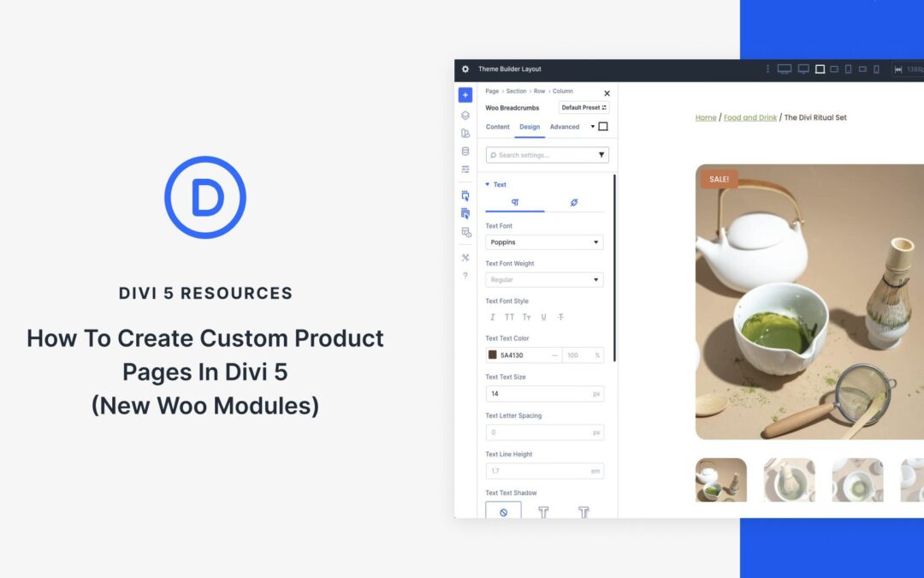Click the Default Preset button
This screenshot has height=578, width=924.
click(583, 107)
